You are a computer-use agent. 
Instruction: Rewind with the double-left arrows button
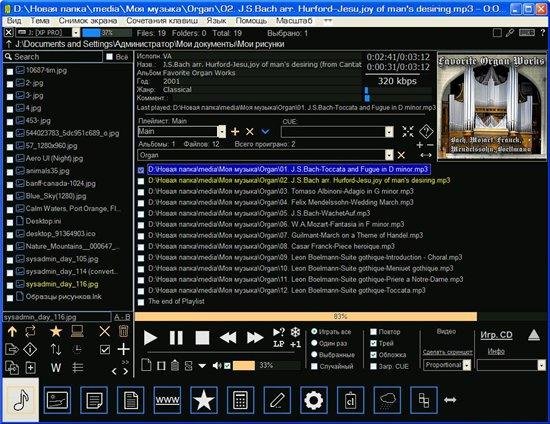[x=228, y=338]
